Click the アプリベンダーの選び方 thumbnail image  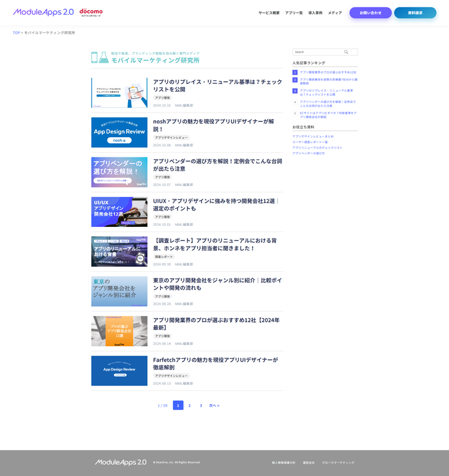119,172
